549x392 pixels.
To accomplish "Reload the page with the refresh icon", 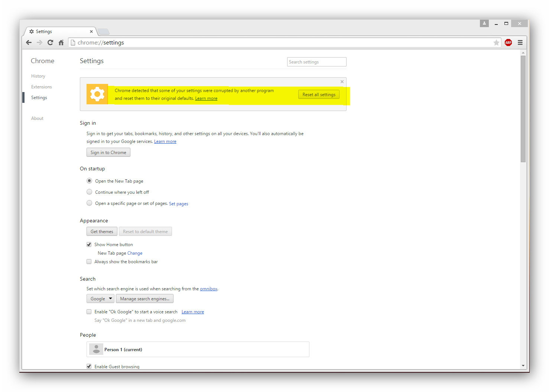I will pyautogui.click(x=50, y=42).
